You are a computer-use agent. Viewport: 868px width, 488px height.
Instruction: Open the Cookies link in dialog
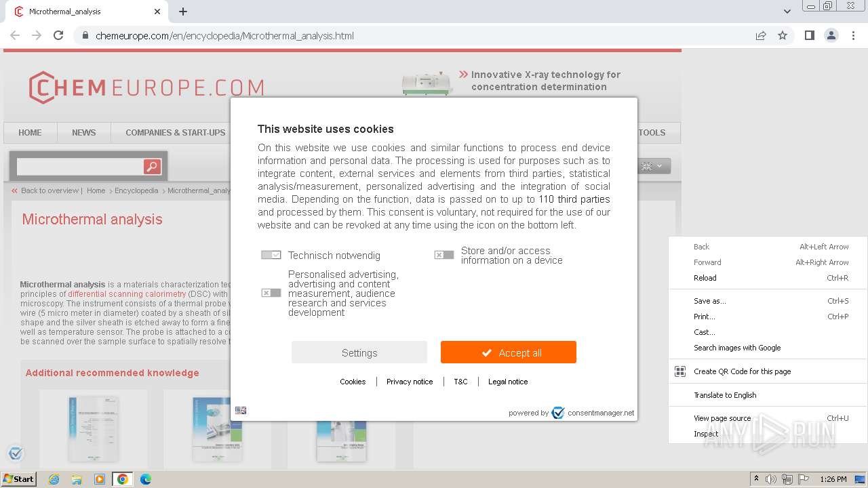point(353,382)
